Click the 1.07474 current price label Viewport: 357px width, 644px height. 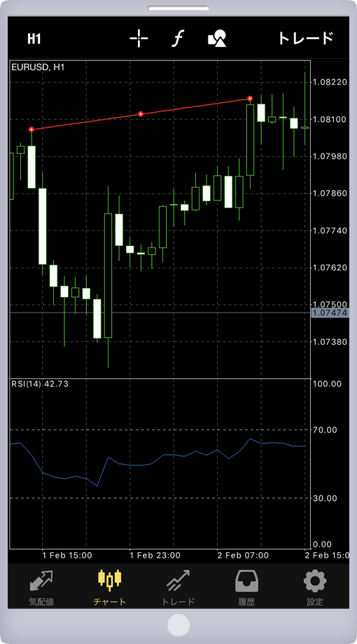[x=330, y=313]
